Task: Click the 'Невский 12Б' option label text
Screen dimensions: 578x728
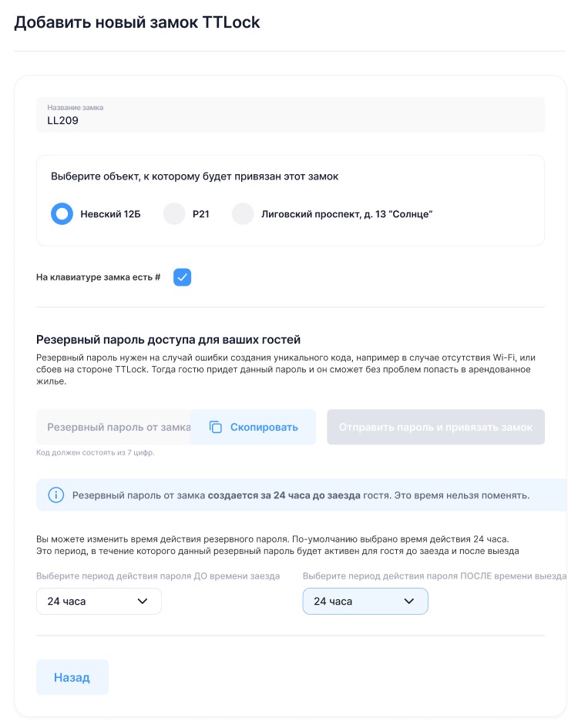Action: (110, 214)
